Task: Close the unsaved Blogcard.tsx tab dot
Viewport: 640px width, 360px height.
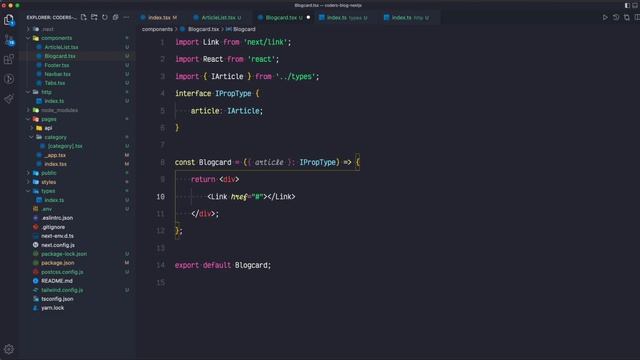Action: 308,18
